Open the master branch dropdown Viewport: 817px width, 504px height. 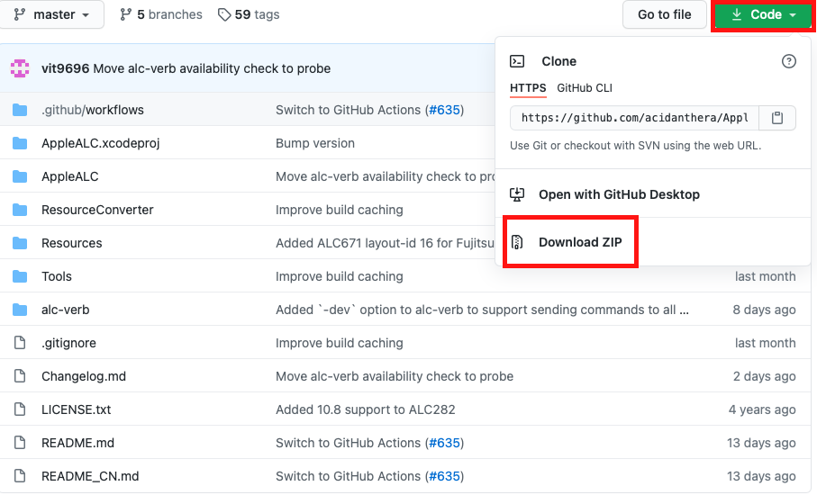53,14
